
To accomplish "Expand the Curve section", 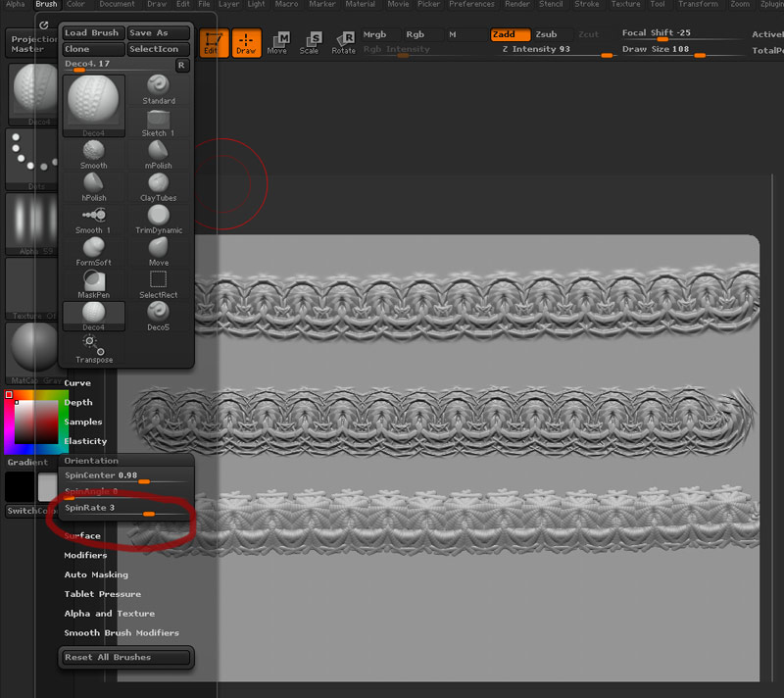I will click(x=77, y=383).
